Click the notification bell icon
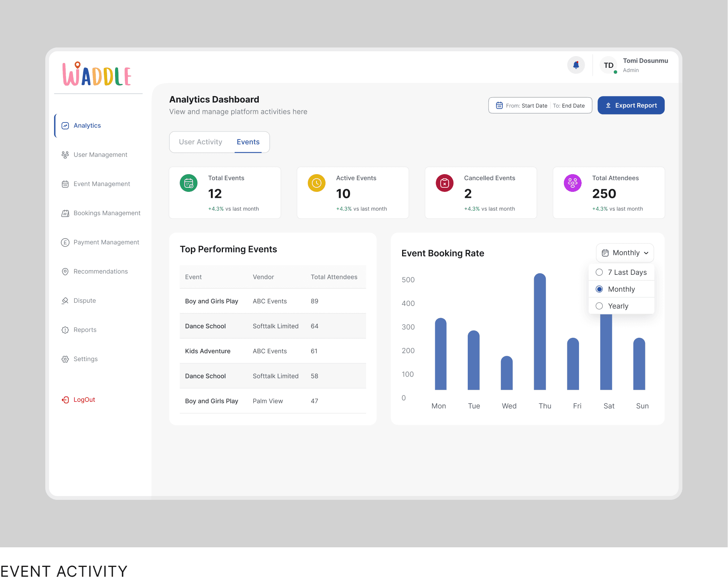This screenshot has height=582, width=728. (x=576, y=65)
